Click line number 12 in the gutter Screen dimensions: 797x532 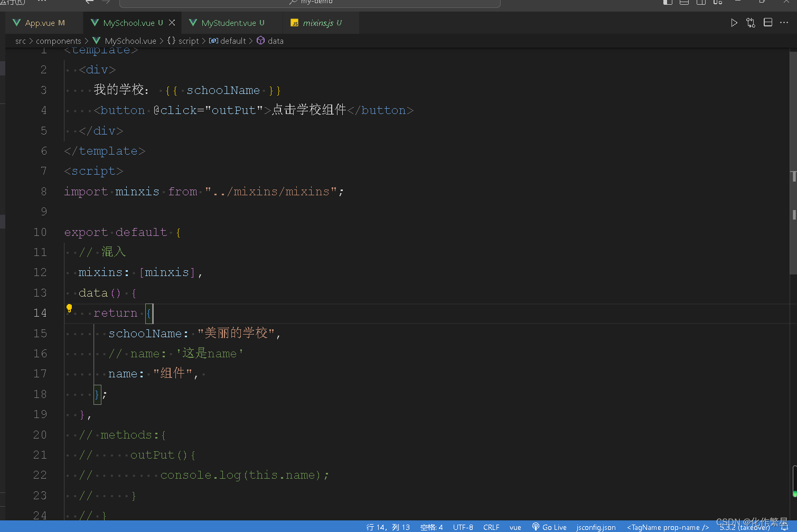[40, 272]
